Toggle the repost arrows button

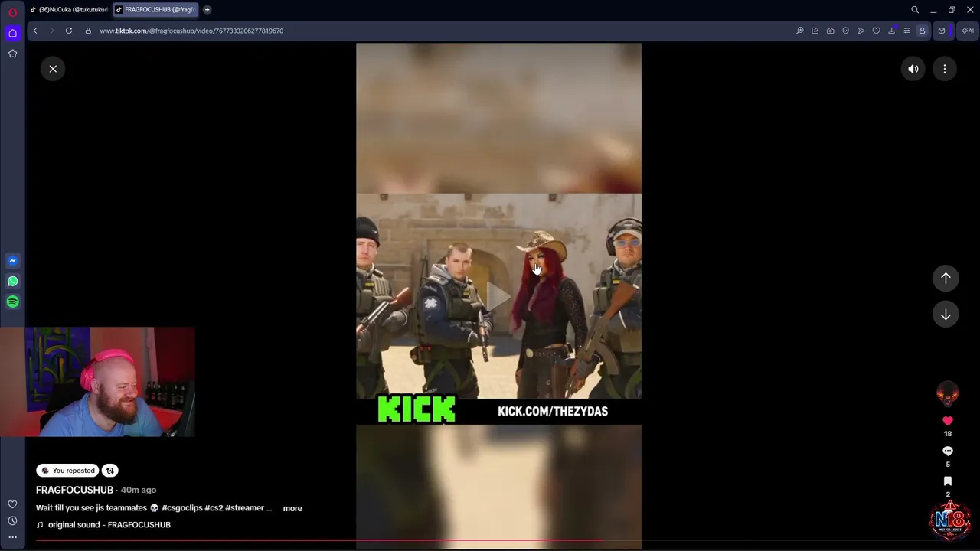pos(109,471)
